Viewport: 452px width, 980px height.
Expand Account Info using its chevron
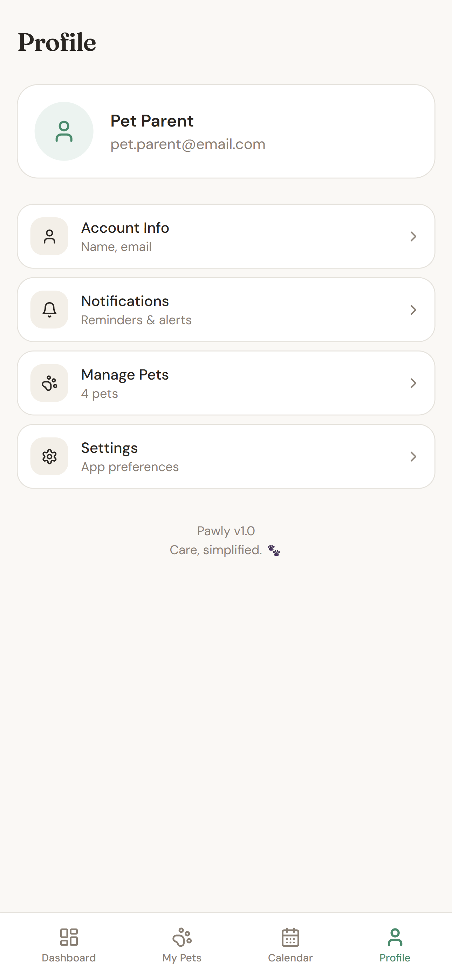click(413, 236)
